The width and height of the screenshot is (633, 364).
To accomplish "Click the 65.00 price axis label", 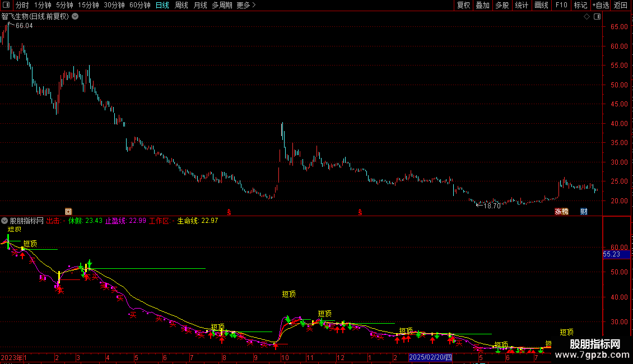I will [619, 27].
